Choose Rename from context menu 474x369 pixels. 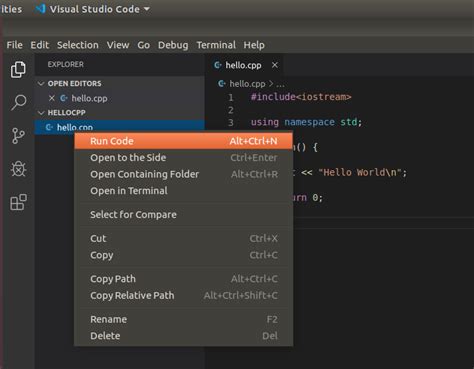pyautogui.click(x=183, y=319)
